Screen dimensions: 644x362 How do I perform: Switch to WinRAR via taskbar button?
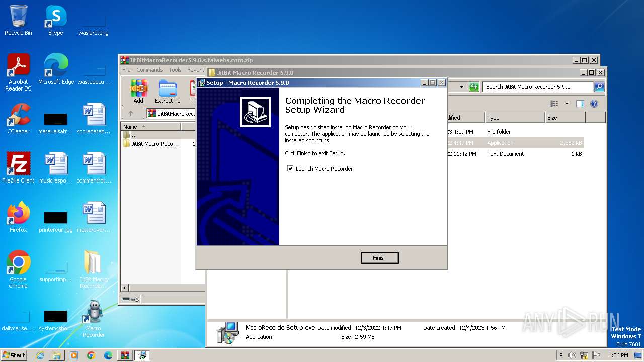125,355
